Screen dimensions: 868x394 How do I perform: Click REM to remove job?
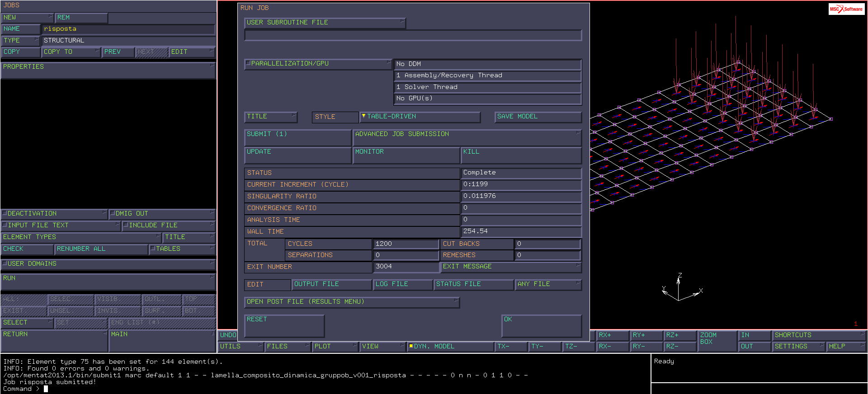tap(81, 18)
